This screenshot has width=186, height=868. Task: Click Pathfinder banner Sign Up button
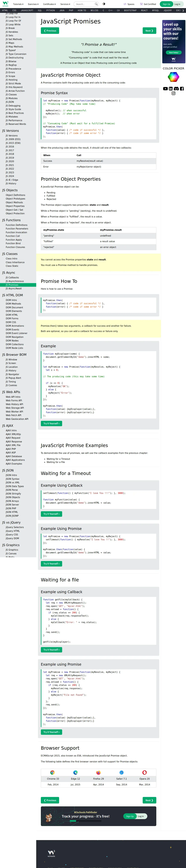[130, 816]
